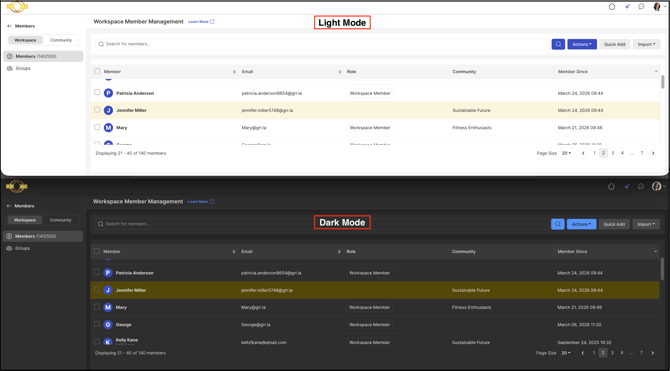Image resolution: width=670 pixels, height=371 pixels.
Task: Click Patricia Anderson's P avatar in dark mode
Action: (x=108, y=273)
